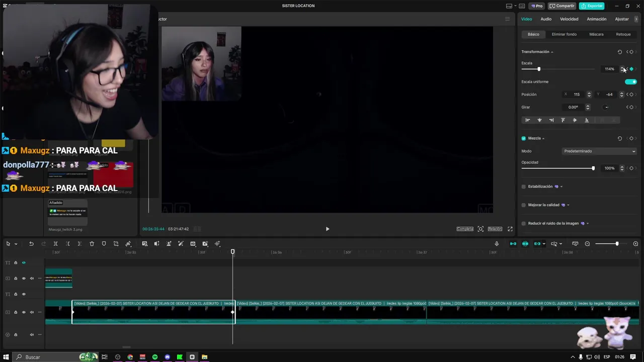The height and width of the screenshot is (362, 644).
Task: Open the crop tool in timeline toolbar
Action: pos(116,244)
